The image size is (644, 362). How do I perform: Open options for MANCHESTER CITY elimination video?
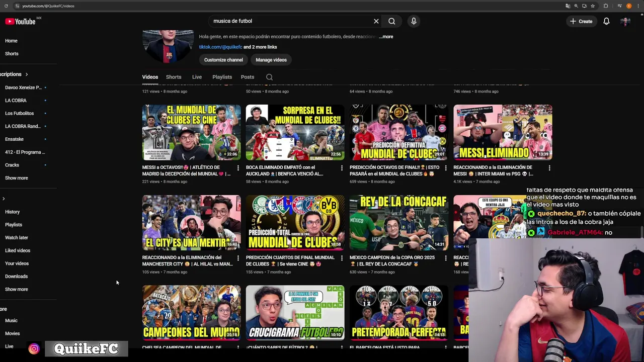click(238, 258)
